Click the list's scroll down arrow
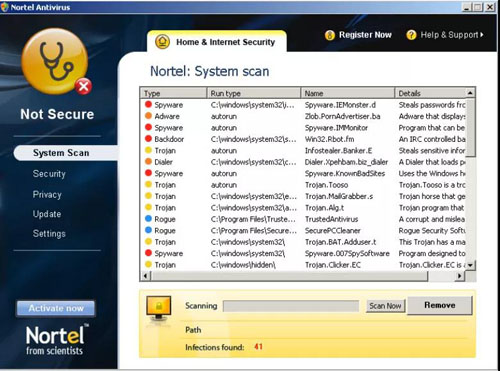The image size is (500, 371). point(470,265)
